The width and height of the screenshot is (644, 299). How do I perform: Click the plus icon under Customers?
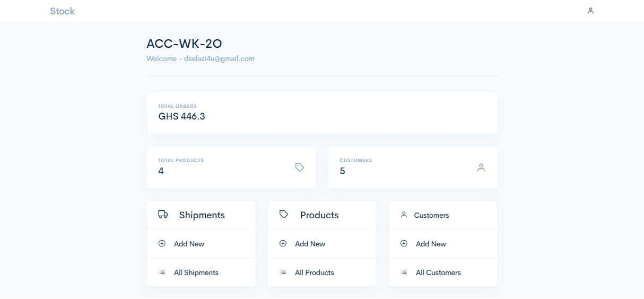404,243
